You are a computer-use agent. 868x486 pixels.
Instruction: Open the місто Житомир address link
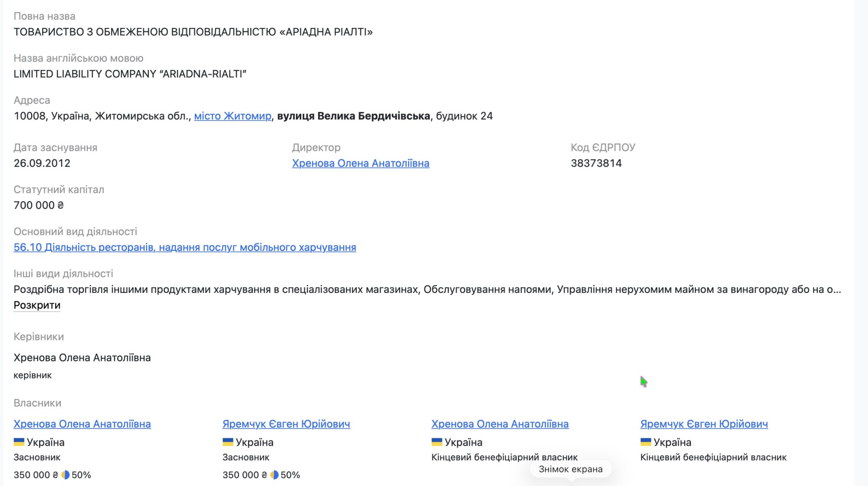(233, 116)
